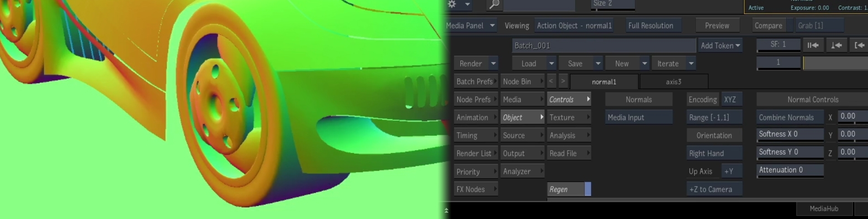Open the Read File menu
This screenshot has width=868, height=219.
pos(569,153)
